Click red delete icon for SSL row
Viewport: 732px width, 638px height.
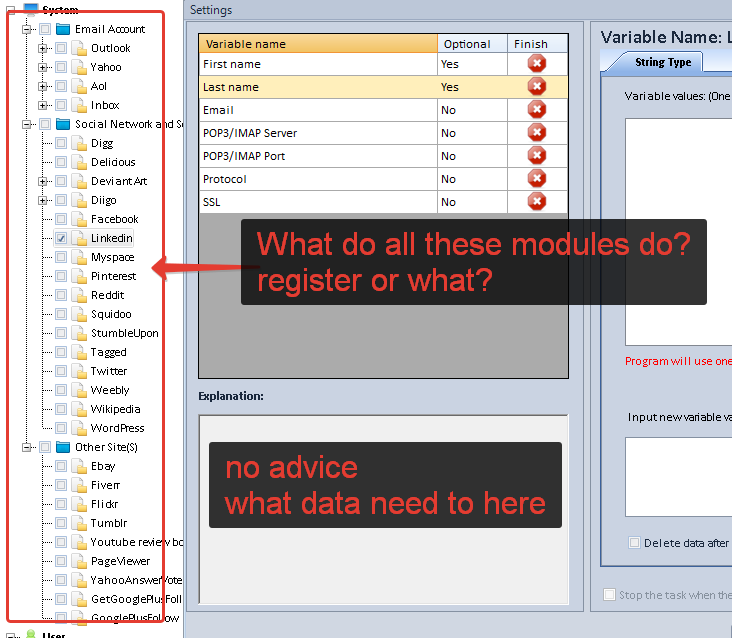(537, 202)
